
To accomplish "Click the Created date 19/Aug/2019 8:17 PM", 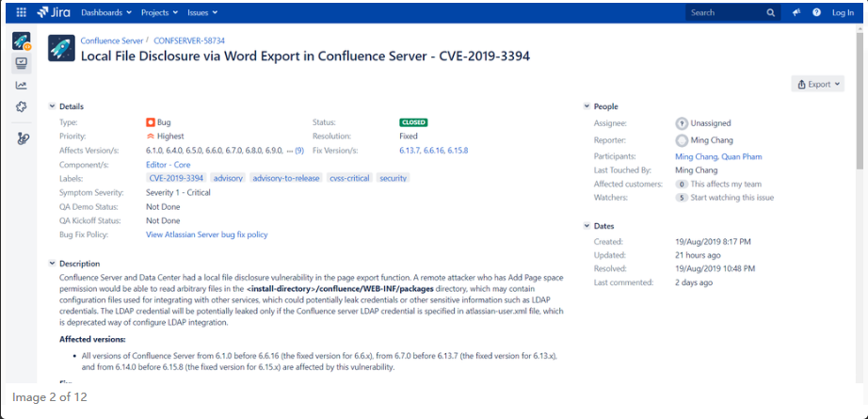I will (x=713, y=241).
